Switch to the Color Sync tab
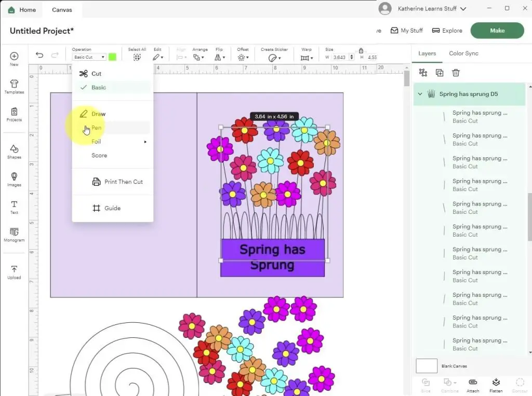This screenshot has height=396, width=532. pyautogui.click(x=463, y=53)
